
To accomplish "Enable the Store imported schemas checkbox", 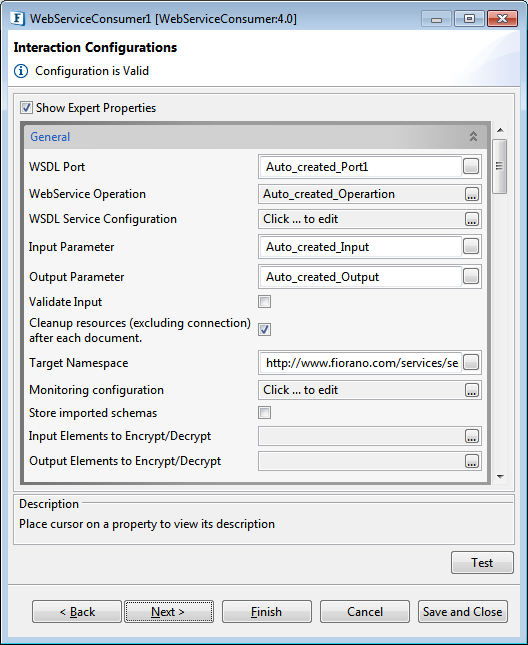I will [x=264, y=413].
